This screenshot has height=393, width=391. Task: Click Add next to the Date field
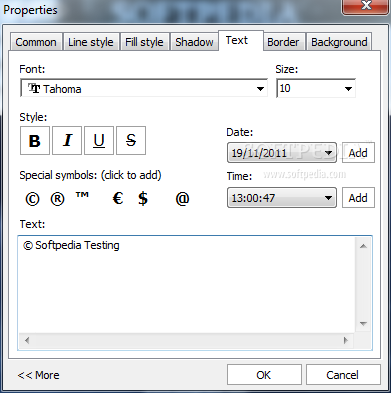[358, 153]
